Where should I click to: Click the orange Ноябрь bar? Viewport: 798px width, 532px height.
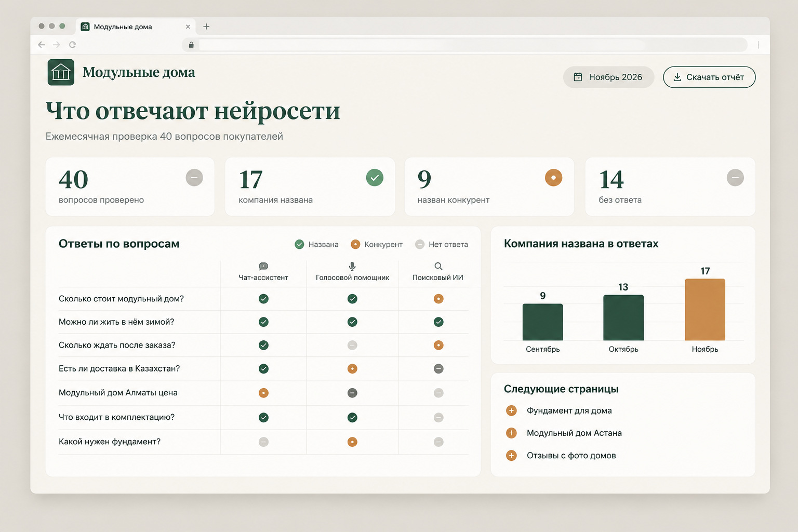coord(705,310)
